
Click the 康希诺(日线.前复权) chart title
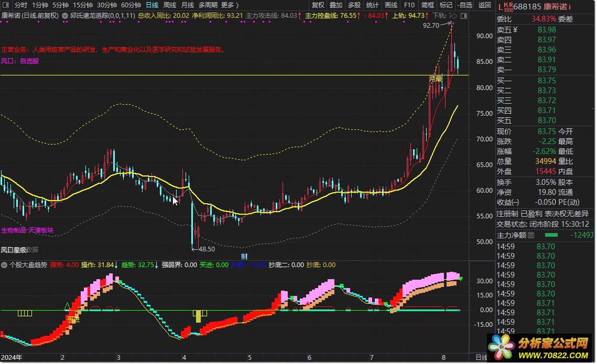click(30, 16)
